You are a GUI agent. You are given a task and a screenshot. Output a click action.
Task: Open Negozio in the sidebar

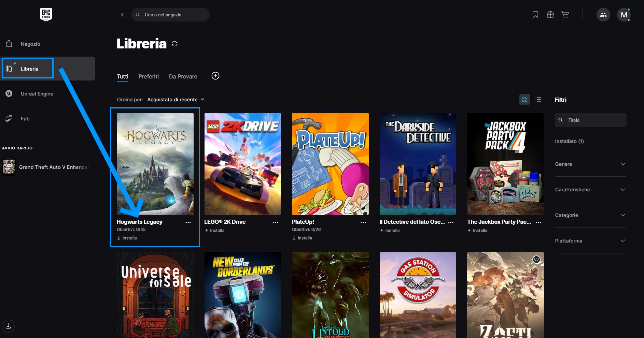coord(30,44)
